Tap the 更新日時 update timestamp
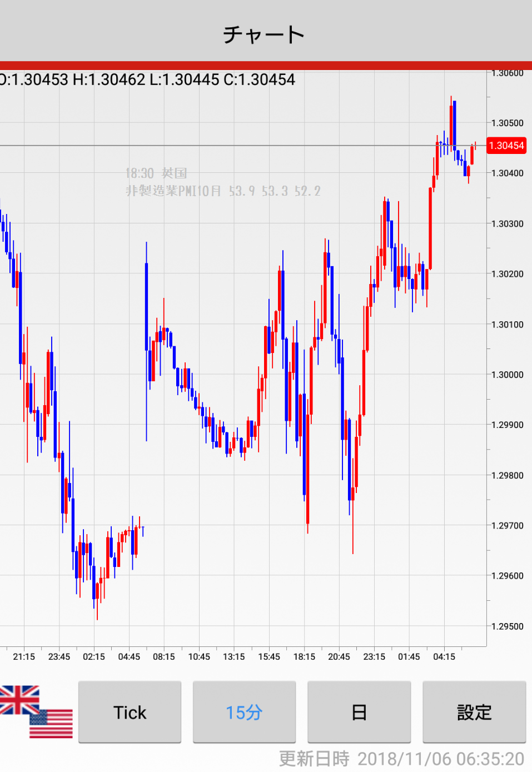Viewport: 532px width, 772px height. click(401, 759)
